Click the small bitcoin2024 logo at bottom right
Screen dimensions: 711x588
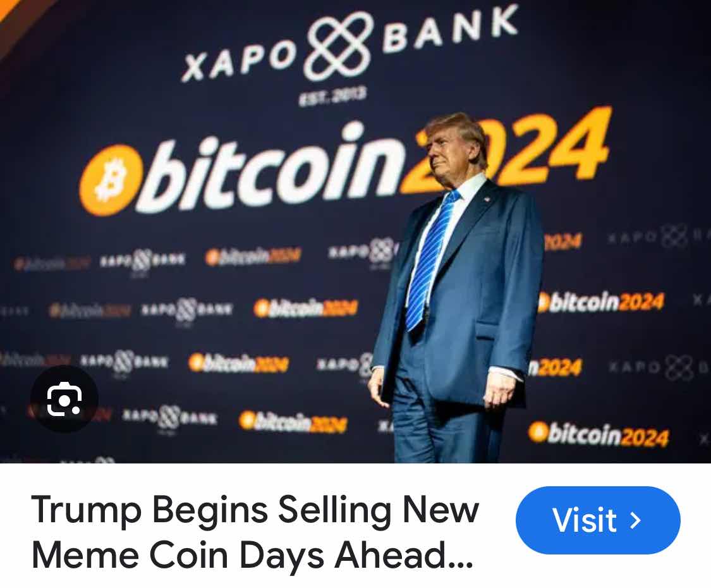pos(599,434)
